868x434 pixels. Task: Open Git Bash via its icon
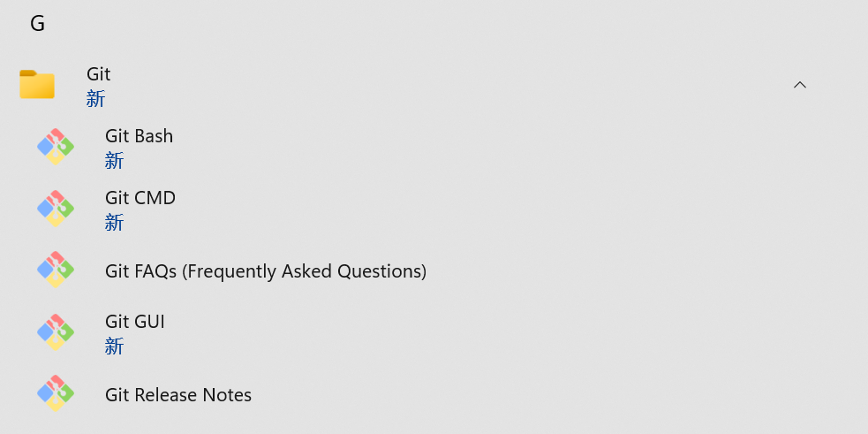click(55, 147)
